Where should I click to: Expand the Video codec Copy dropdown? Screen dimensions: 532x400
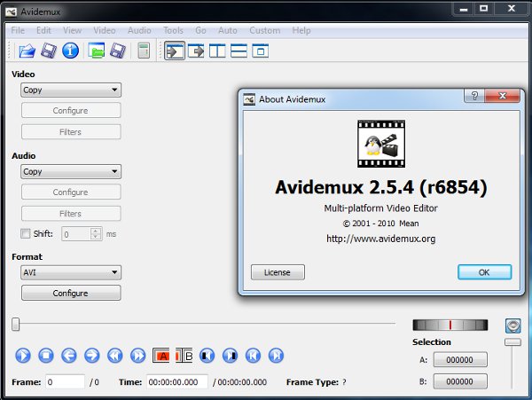[x=71, y=90]
